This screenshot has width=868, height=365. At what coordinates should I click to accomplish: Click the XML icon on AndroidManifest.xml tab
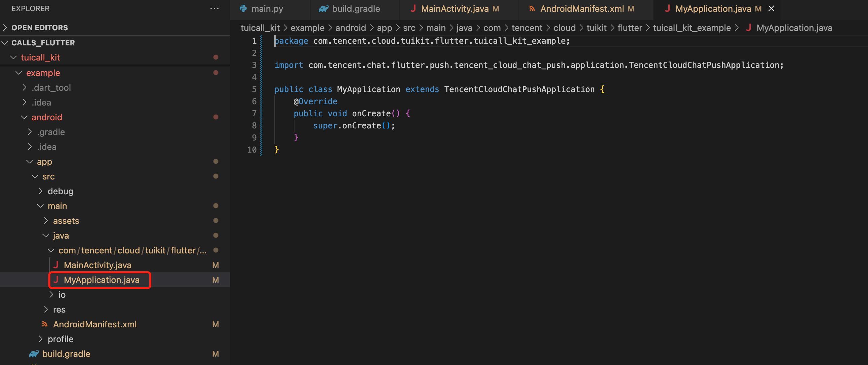[x=532, y=8]
